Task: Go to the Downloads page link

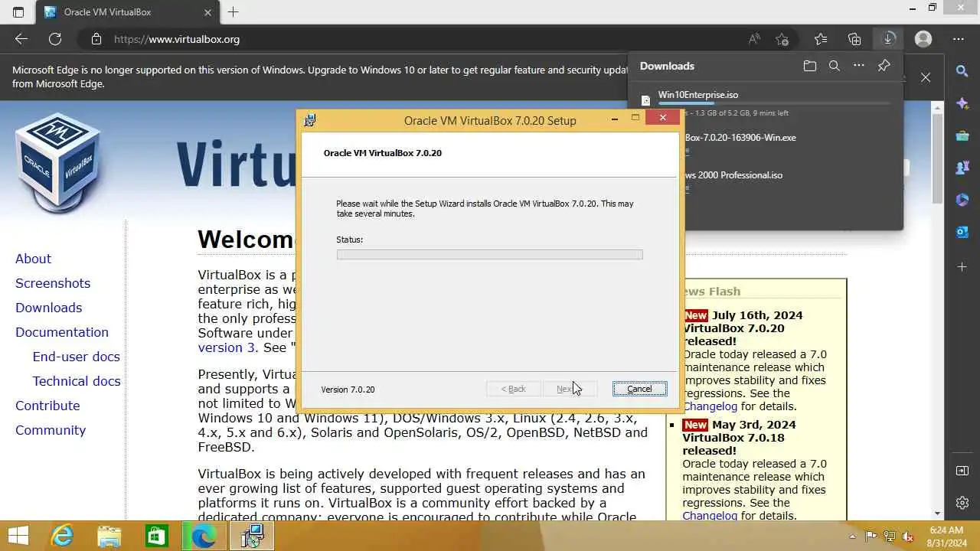Action: click(48, 308)
